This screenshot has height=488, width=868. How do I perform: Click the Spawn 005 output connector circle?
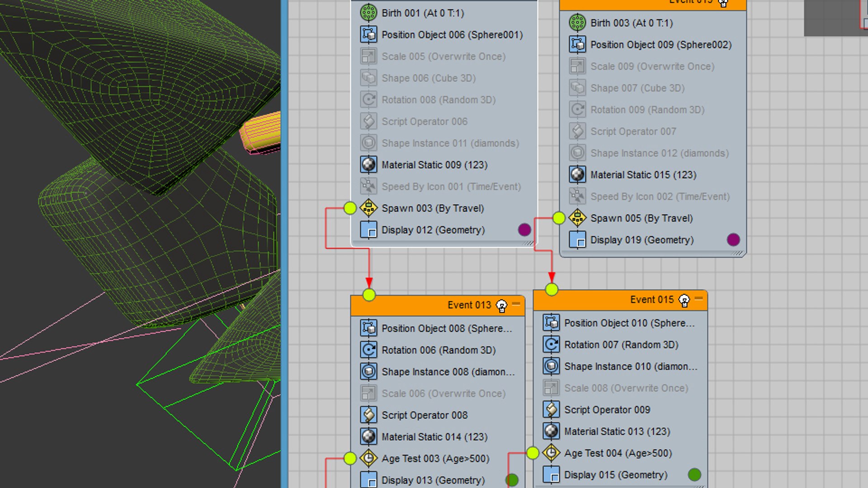click(559, 218)
